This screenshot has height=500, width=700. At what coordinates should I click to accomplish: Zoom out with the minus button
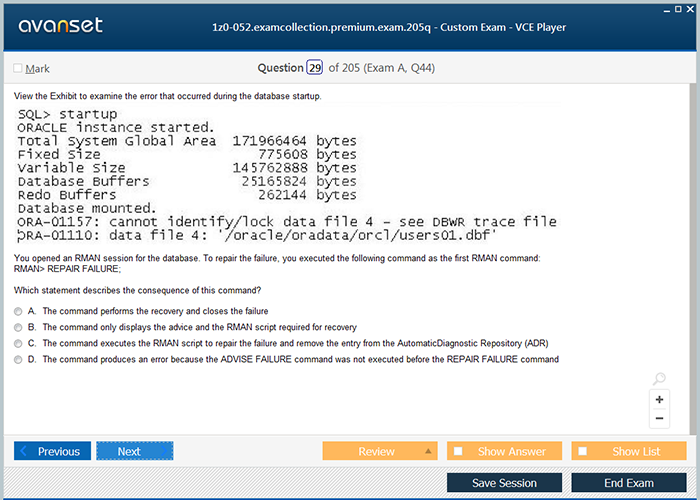coord(659,418)
